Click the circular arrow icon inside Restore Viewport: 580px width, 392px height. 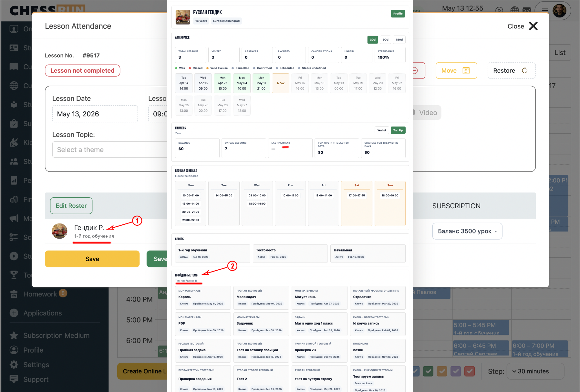[524, 70]
